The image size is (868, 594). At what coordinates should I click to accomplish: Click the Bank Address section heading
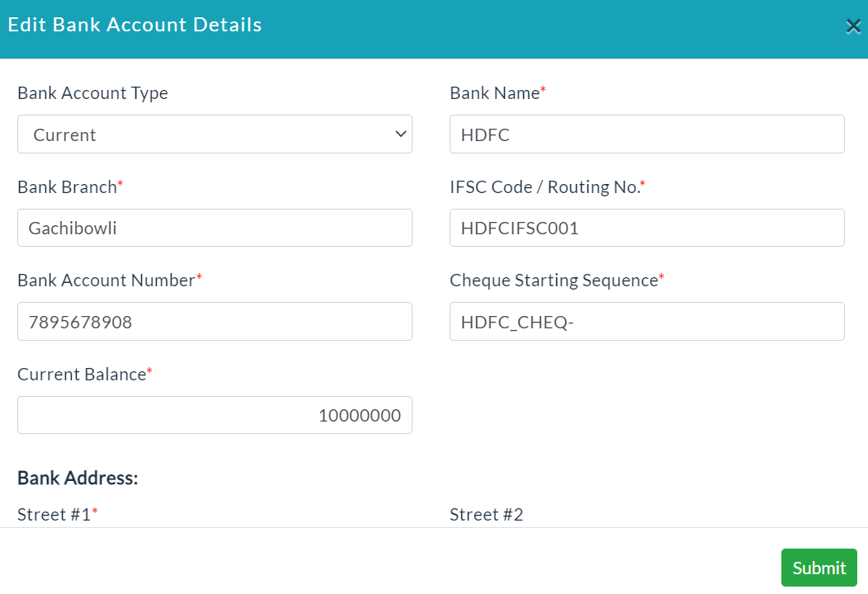coord(78,478)
